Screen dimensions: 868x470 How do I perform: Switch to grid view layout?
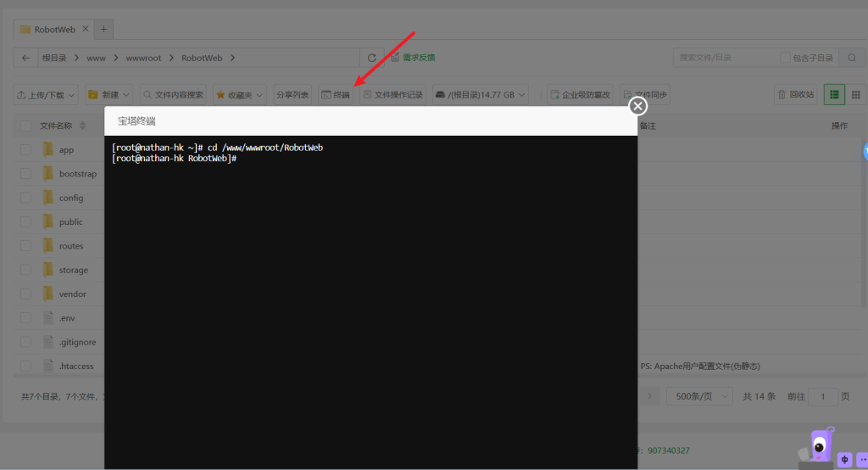click(856, 94)
